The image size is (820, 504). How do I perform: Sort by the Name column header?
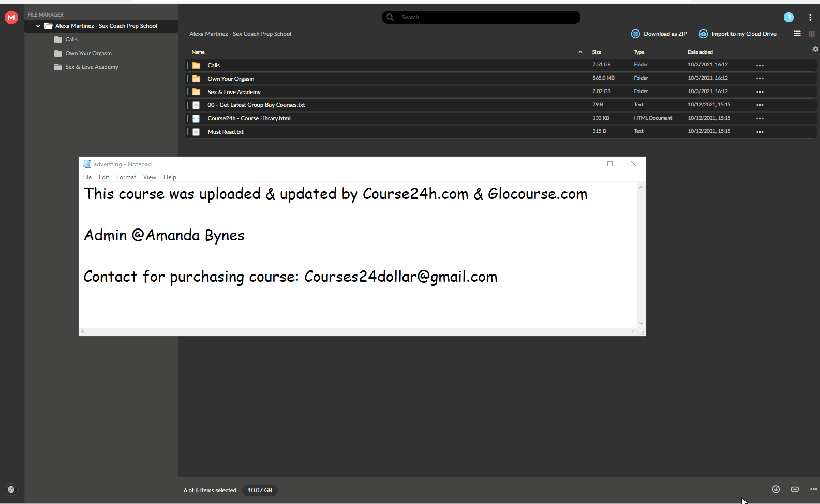[x=198, y=52]
